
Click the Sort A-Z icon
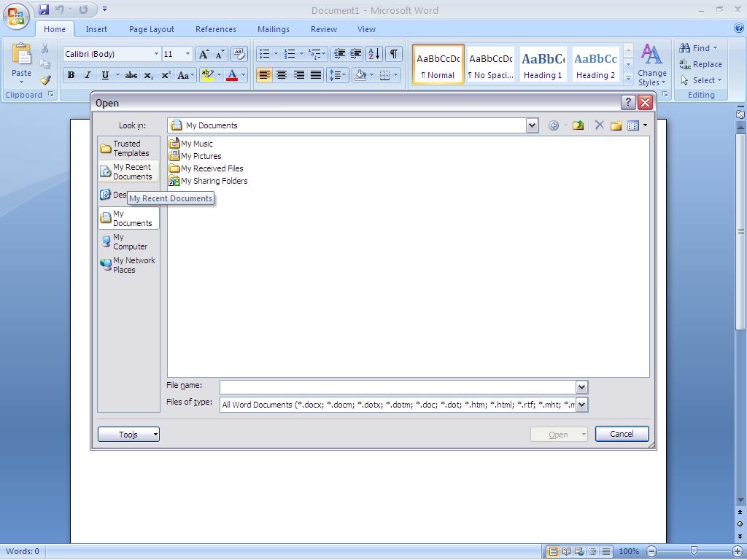point(374,53)
